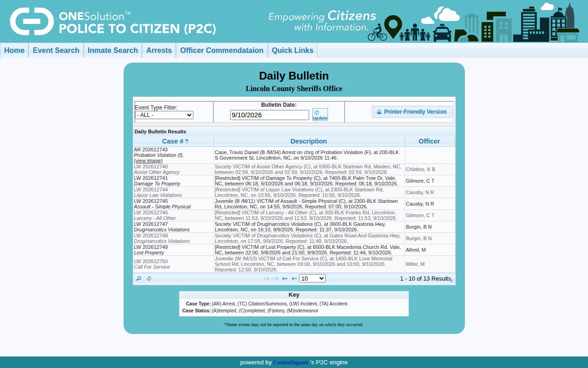Select case LW 202612740 row
This screenshot has width=588, height=368.
point(294,169)
